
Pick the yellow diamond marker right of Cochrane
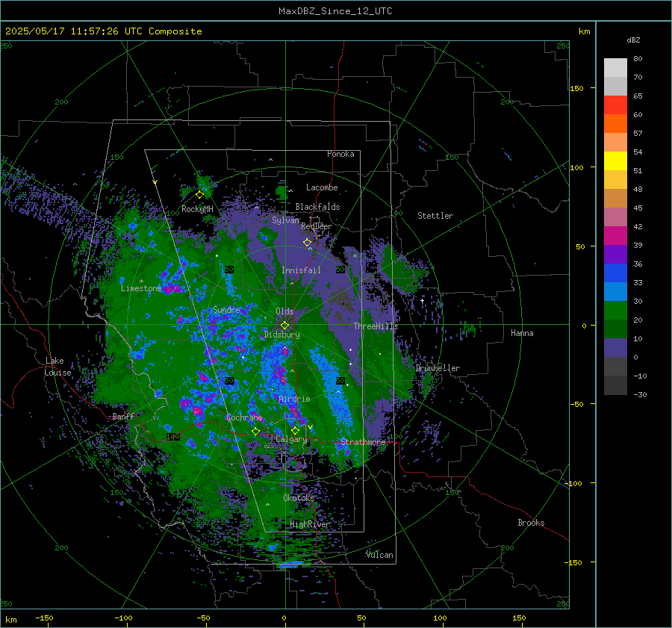pyautogui.click(x=256, y=432)
